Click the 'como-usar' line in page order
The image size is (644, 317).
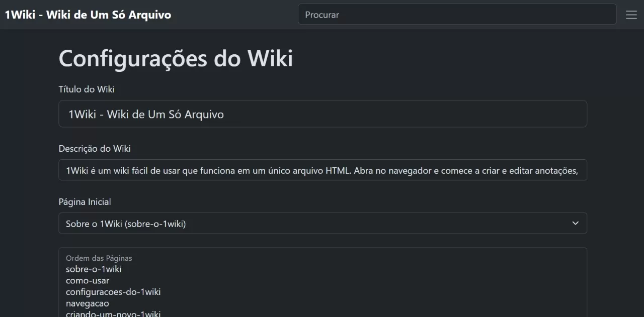88,280
